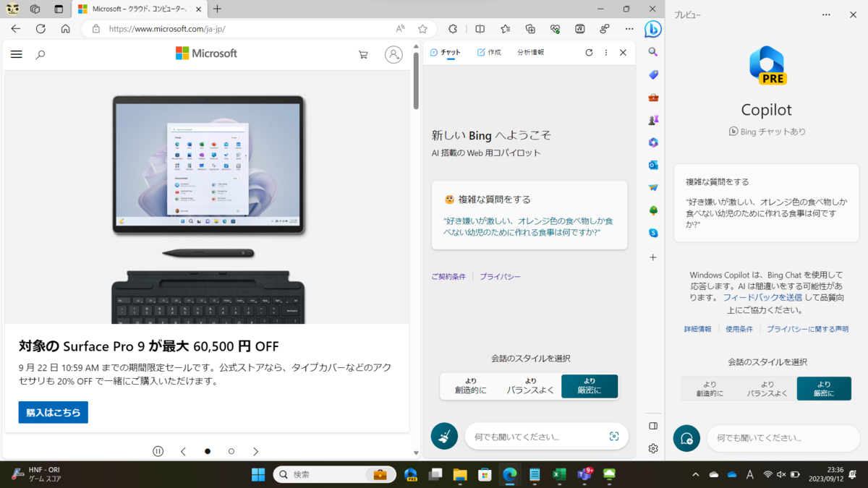Open プライバシー link in Bing pane
868x488 pixels.
coord(500,277)
